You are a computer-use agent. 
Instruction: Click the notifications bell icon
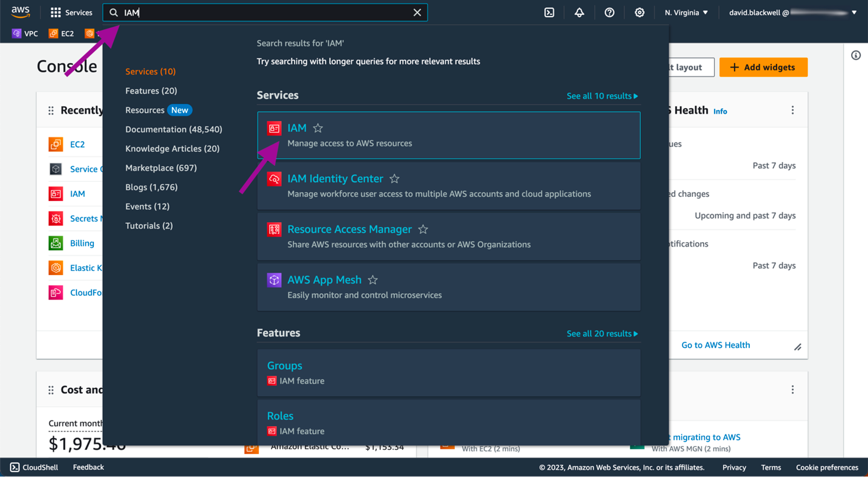tap(579, 13)
